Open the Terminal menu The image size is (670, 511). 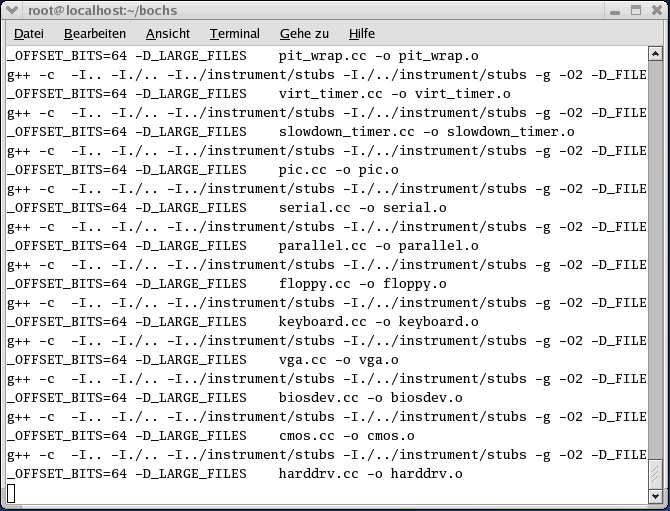(235, 33)
